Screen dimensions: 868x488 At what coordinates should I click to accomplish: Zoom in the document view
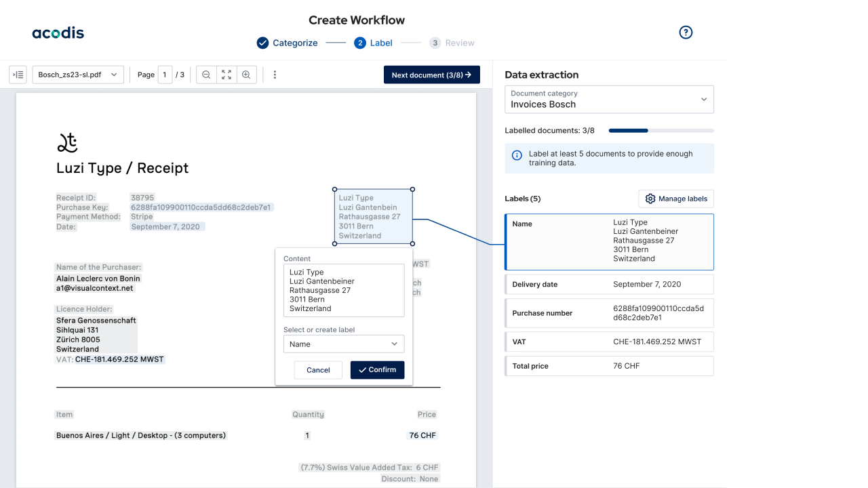(246, 75)
